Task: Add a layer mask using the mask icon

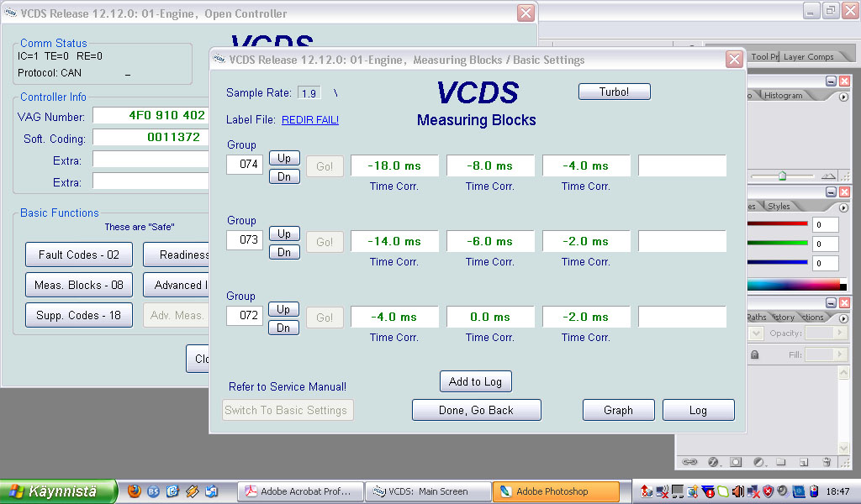Action: 736,461
